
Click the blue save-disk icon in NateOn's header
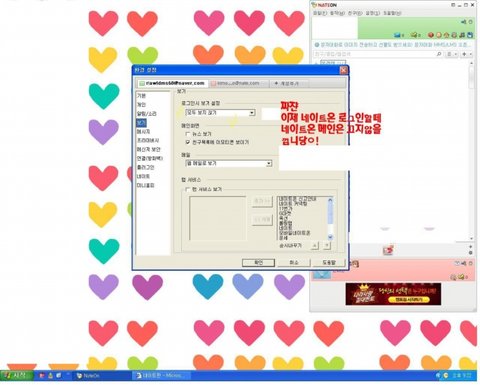tap(470, 35)
